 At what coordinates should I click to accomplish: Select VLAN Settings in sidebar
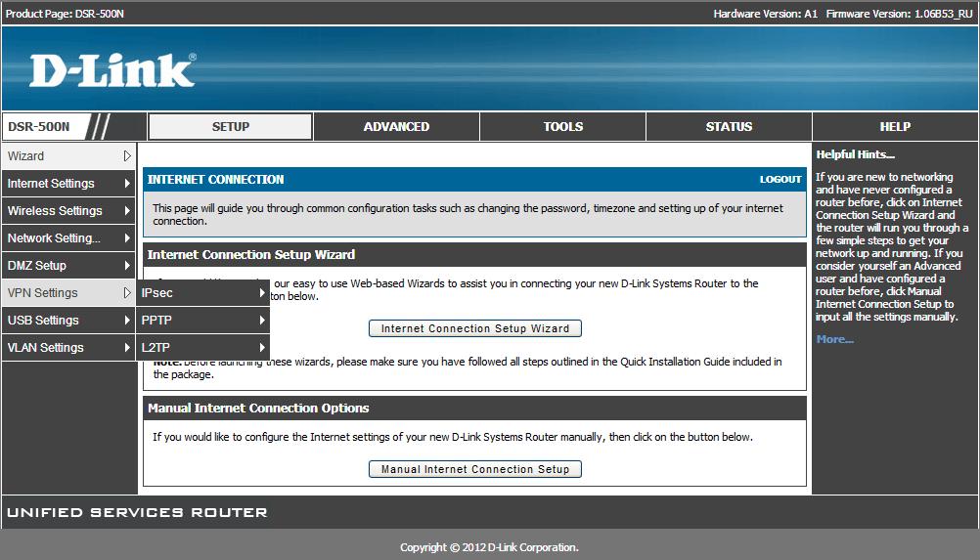tap(68, 348)
